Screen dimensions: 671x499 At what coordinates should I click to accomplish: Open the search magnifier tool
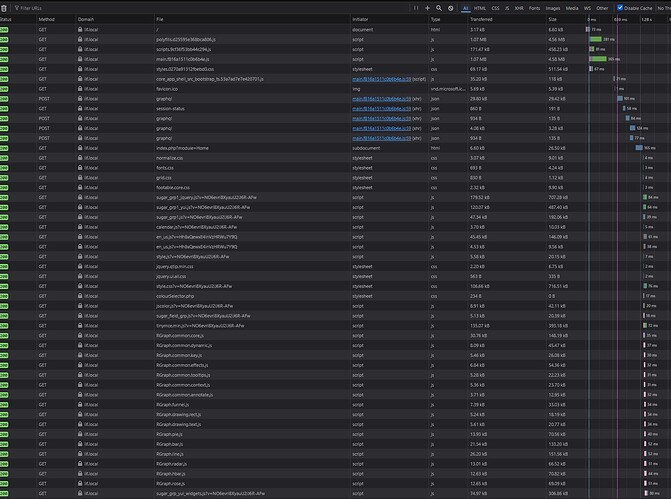(x=438, y=7)
